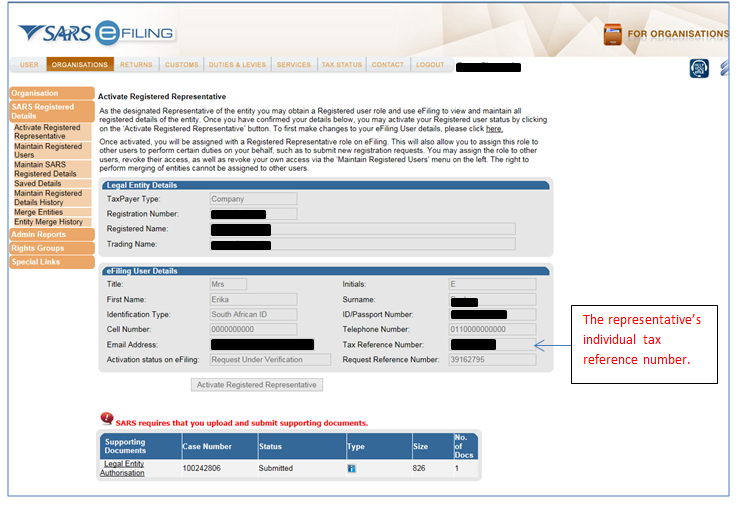
Task: Click the Logout tab
Action: click(430, 65)
